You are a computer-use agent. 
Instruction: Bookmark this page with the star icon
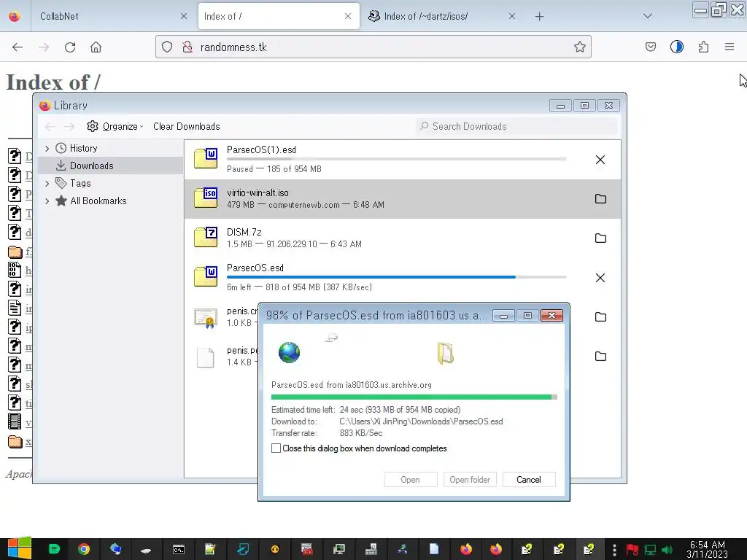(579, 47)
